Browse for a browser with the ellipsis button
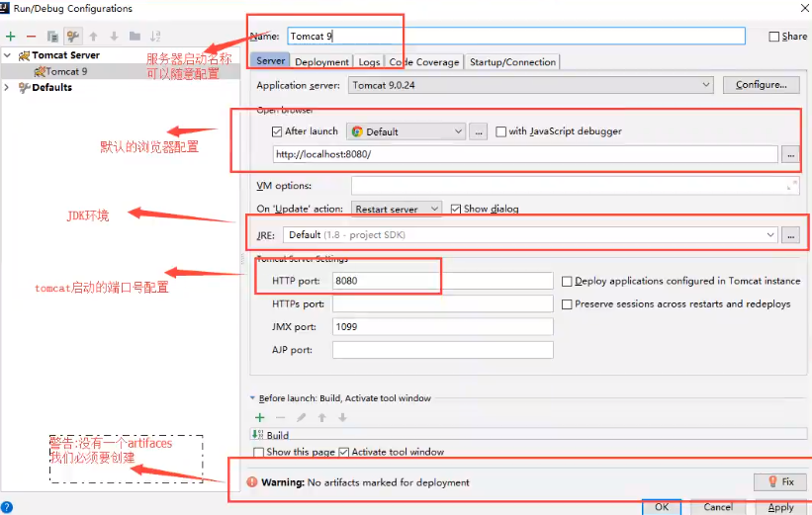This screenshot has width=812, height=515. 479,132
